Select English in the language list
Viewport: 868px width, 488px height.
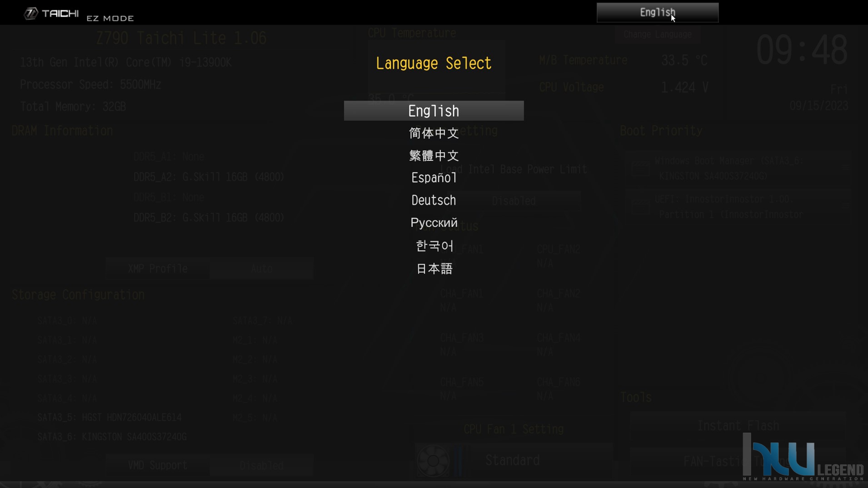434,111
